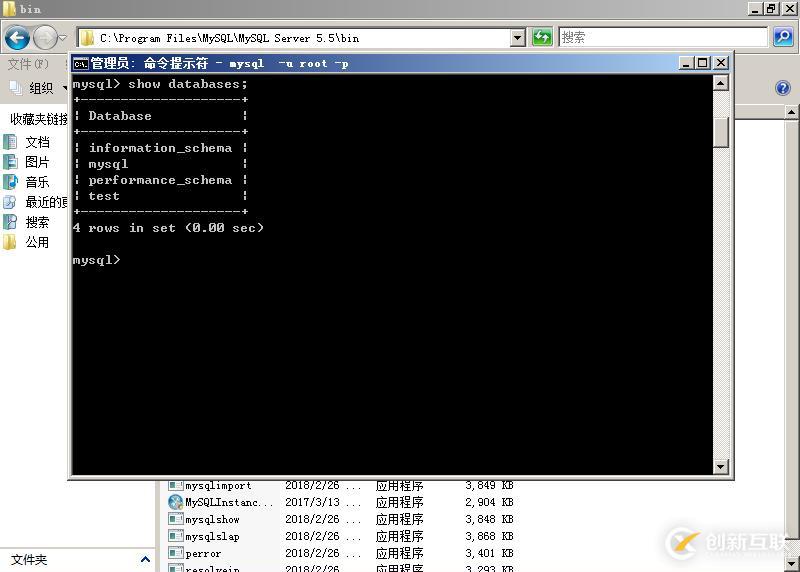
Task: Click the blue help question mark icon
Action: [x=782, y=88]
